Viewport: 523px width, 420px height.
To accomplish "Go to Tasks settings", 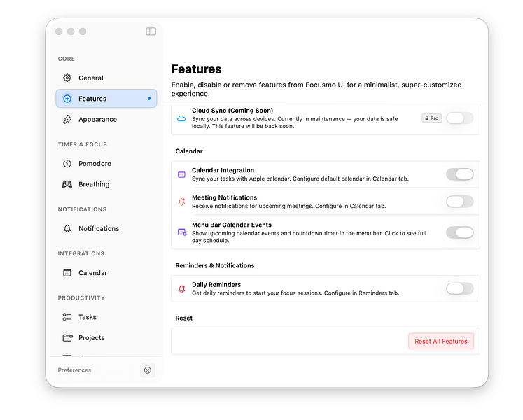I will [106, 317].
